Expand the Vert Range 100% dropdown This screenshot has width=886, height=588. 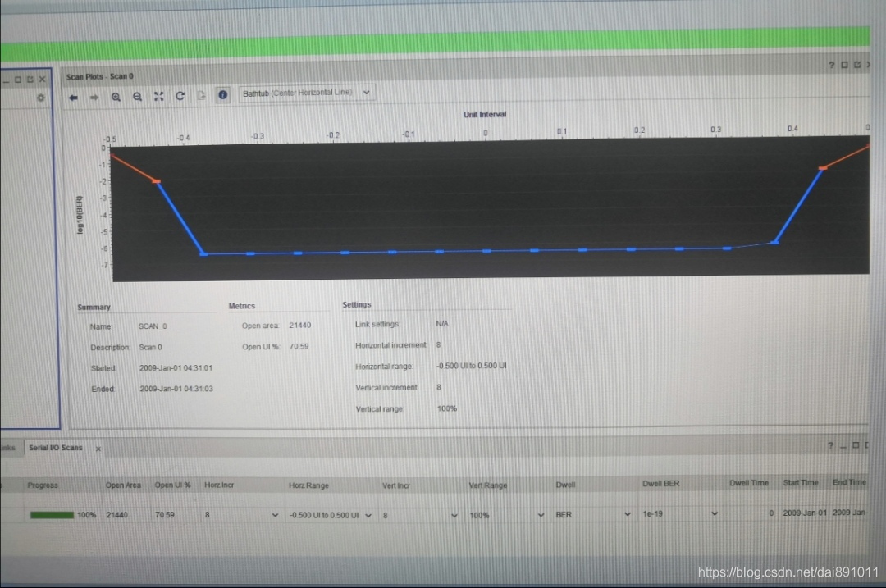pyautogui.click(x=541, y=514)
